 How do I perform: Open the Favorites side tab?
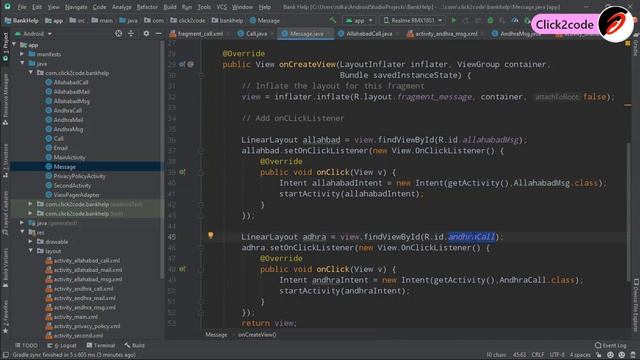(x=5, y=318)
